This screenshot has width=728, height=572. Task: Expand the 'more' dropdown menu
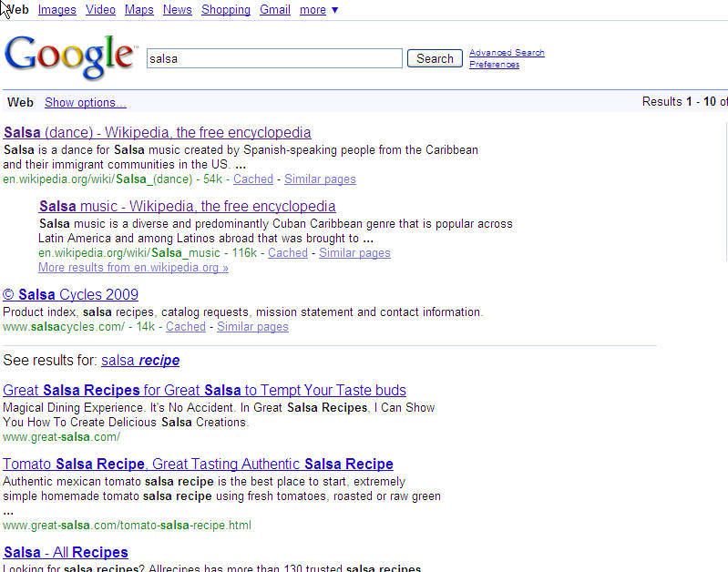pos(319,10)
